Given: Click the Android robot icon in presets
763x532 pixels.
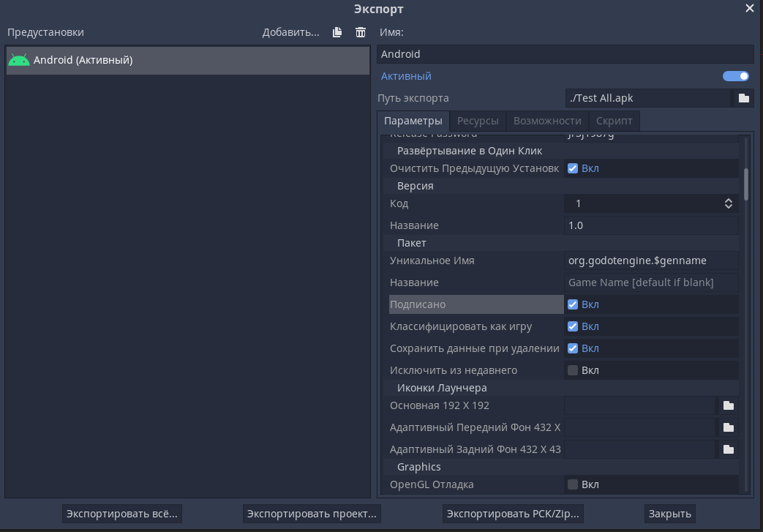Looking at the screenshot, I should [x=19, y=60].
